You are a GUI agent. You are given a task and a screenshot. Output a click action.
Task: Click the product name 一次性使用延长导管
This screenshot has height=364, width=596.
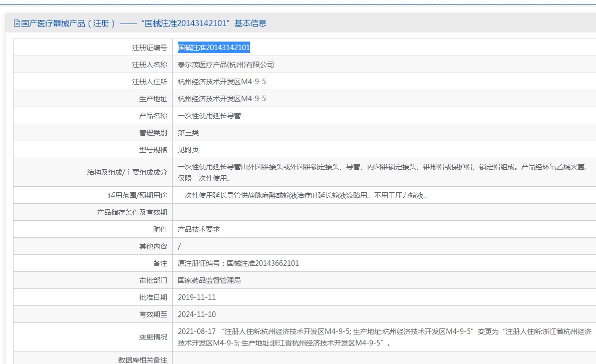pyautogui.click(x=209, y=116)
